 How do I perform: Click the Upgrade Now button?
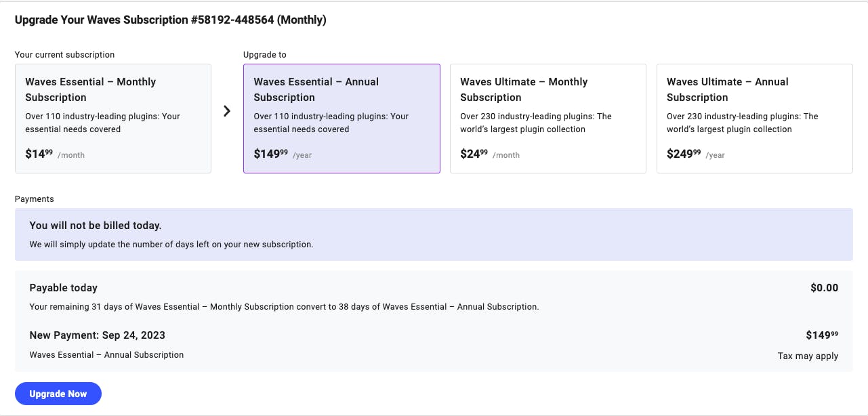tap(58, 394)
